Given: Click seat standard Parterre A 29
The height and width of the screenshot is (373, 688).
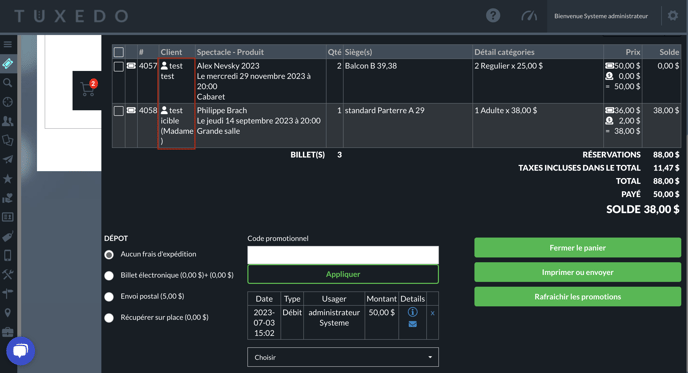Looking at the screenshot, I should 384,111.
